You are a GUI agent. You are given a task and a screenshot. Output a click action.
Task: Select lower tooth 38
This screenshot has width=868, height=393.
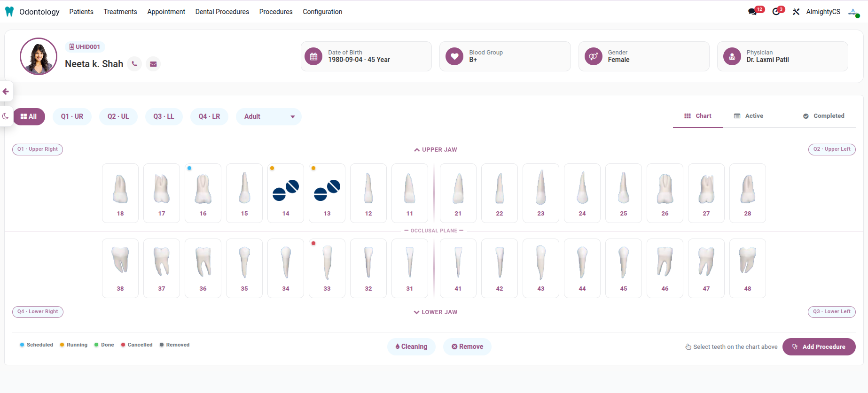[x=120, y=268]
